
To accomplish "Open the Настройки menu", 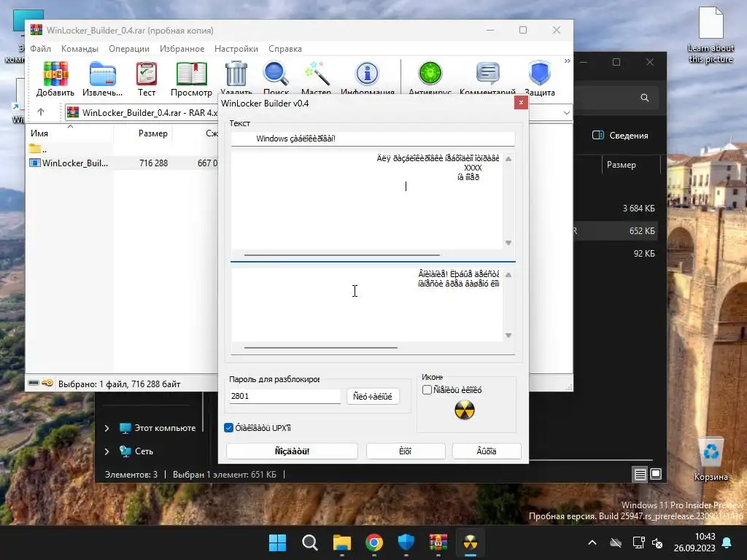I will (x=236, y=49).
